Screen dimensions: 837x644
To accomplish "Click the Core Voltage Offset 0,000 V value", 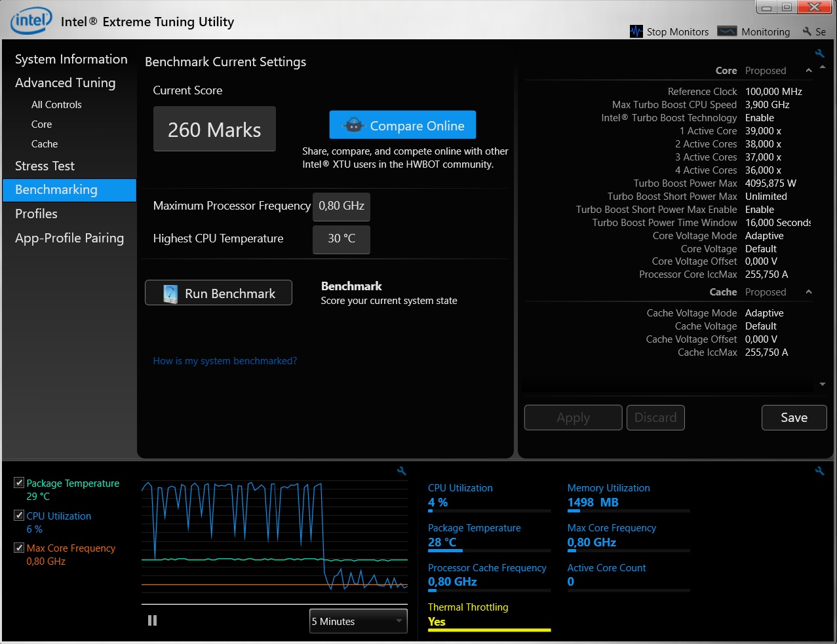I will [x=761, y=261].
